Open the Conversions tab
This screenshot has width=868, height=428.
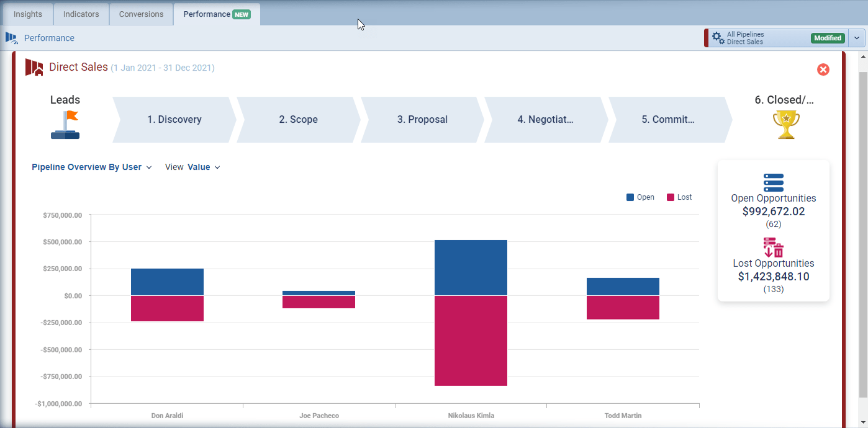point(141,14)
